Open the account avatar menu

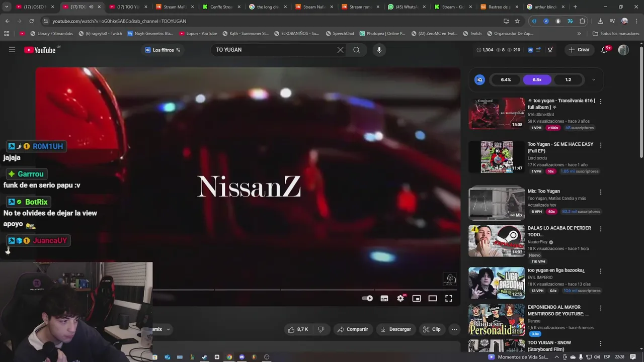[x=623, y=50]
